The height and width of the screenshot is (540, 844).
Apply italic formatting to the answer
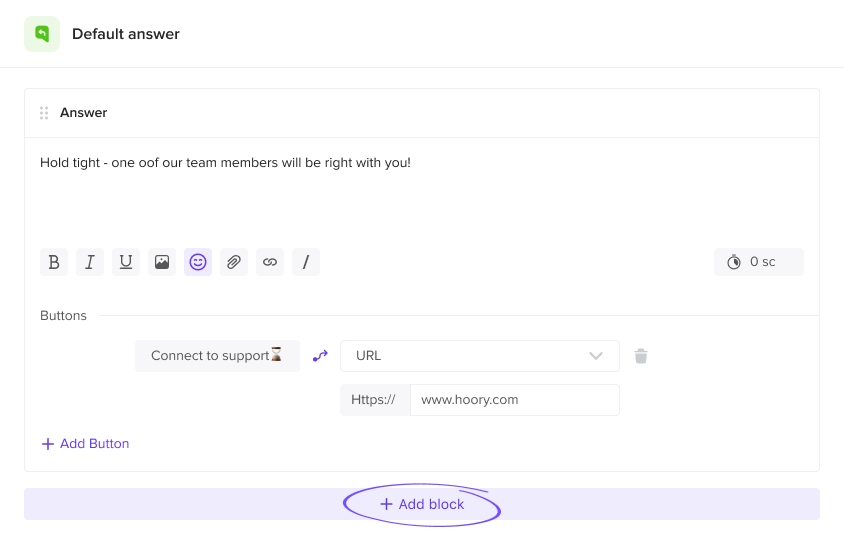click(x=90, y=262)
